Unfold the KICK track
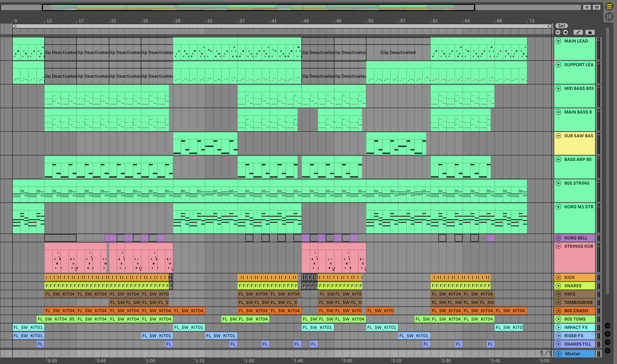Image resolution: width=617 pixels, height=364 pixels. (558, 277)
